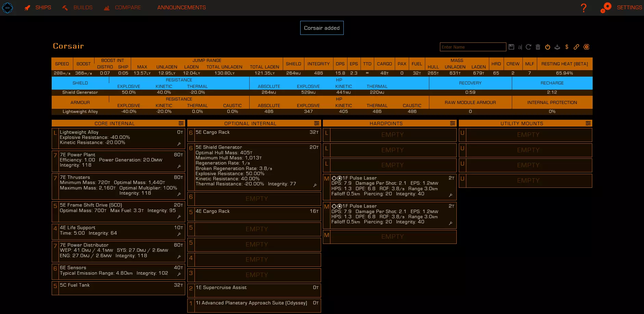Click the import/export tray arrow icon
The width and height of the screenshot is (644, 314).
point(557,47)
